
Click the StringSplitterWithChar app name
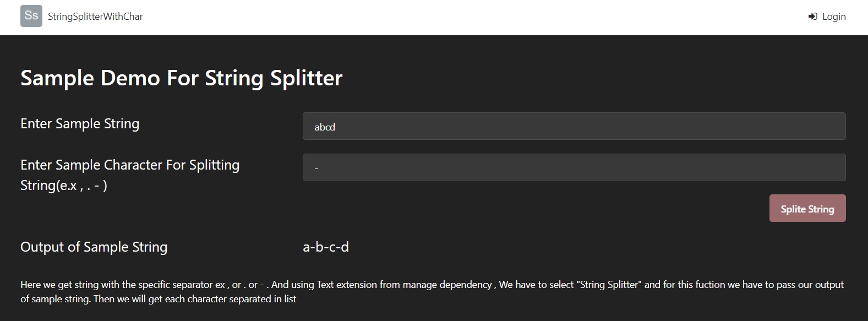[x=95, y=17]
